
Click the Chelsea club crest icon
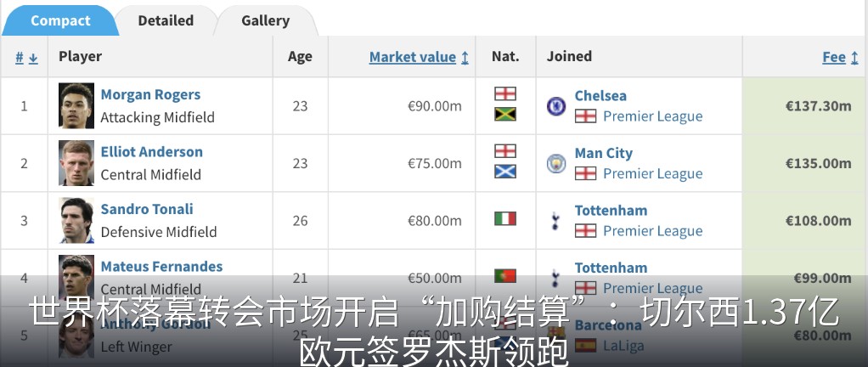(x=555, y=105)
